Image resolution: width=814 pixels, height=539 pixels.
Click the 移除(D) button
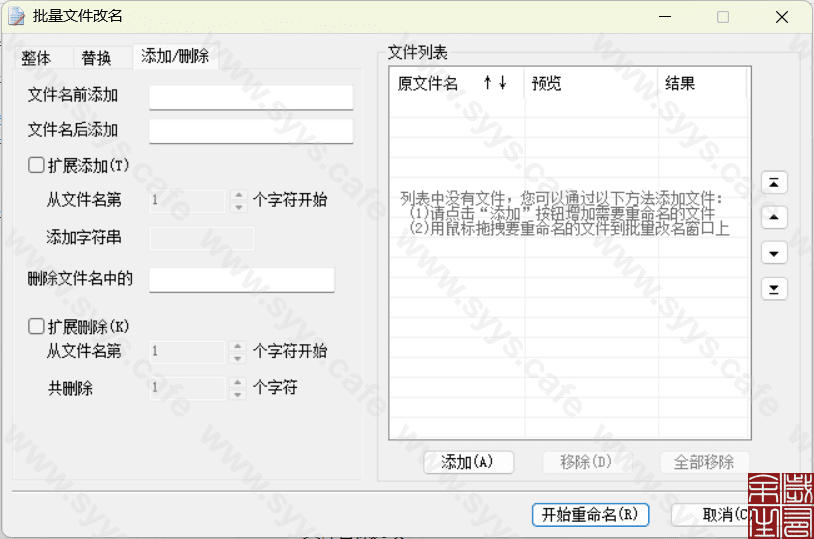587,462
